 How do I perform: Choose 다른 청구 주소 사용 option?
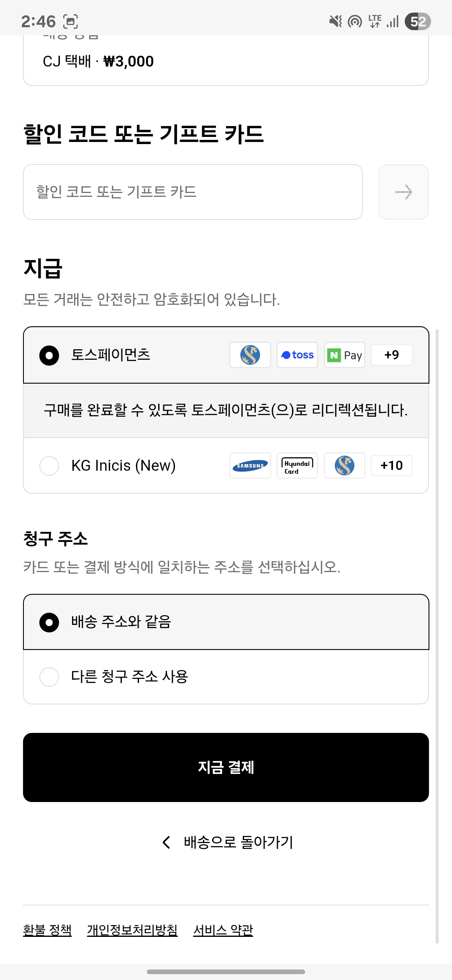click(x=49, y=677)
